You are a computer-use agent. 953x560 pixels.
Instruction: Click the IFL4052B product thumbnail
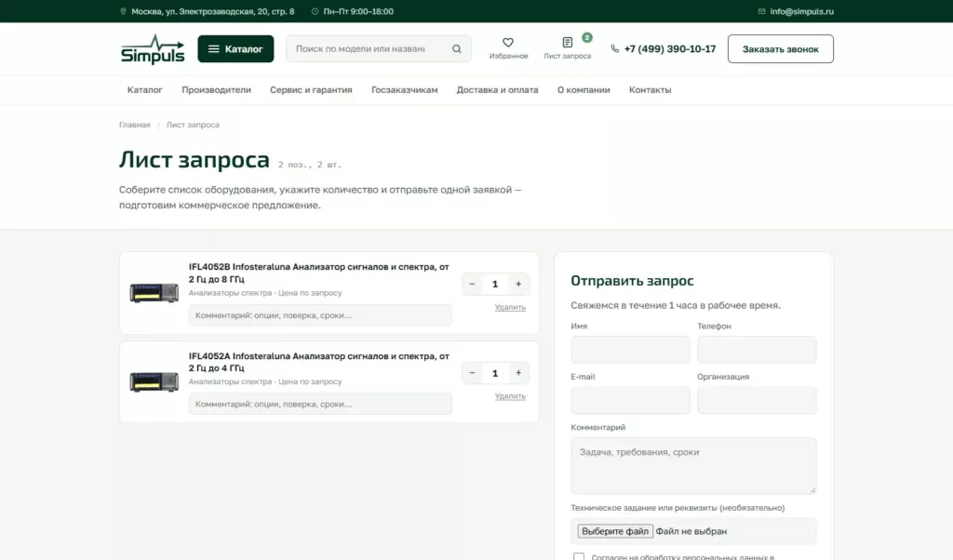(x=154, y=293)
